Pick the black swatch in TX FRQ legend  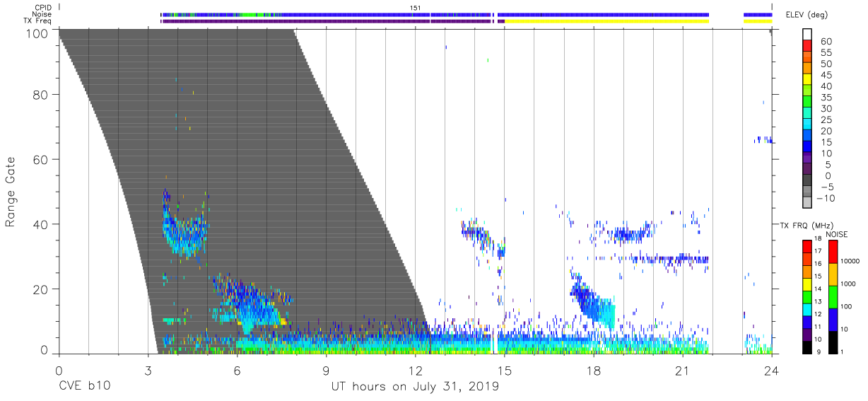[807, 346]
